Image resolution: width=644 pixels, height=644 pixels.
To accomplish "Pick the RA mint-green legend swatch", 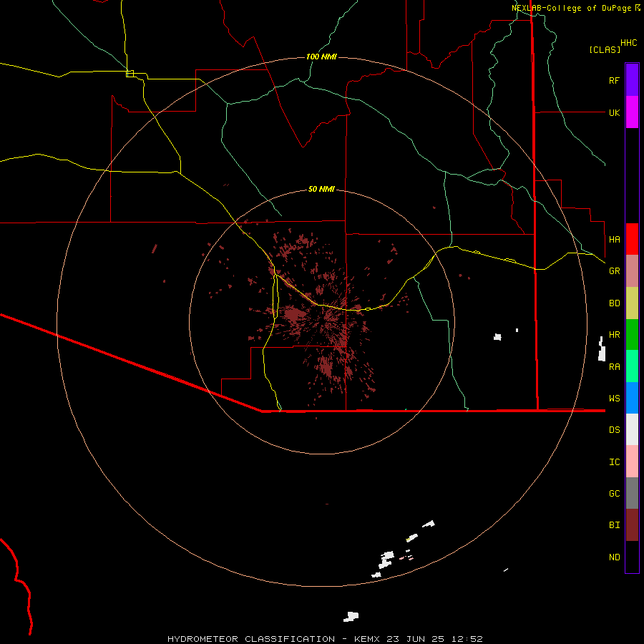I will [x=632, y=366].
